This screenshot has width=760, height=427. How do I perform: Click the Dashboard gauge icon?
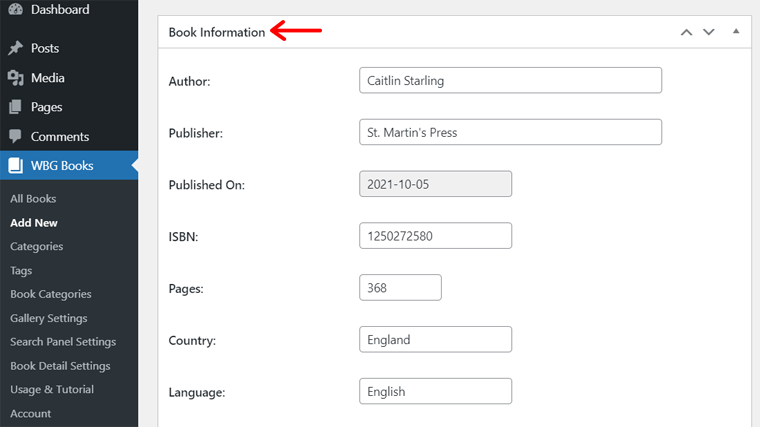click(16, 9)
